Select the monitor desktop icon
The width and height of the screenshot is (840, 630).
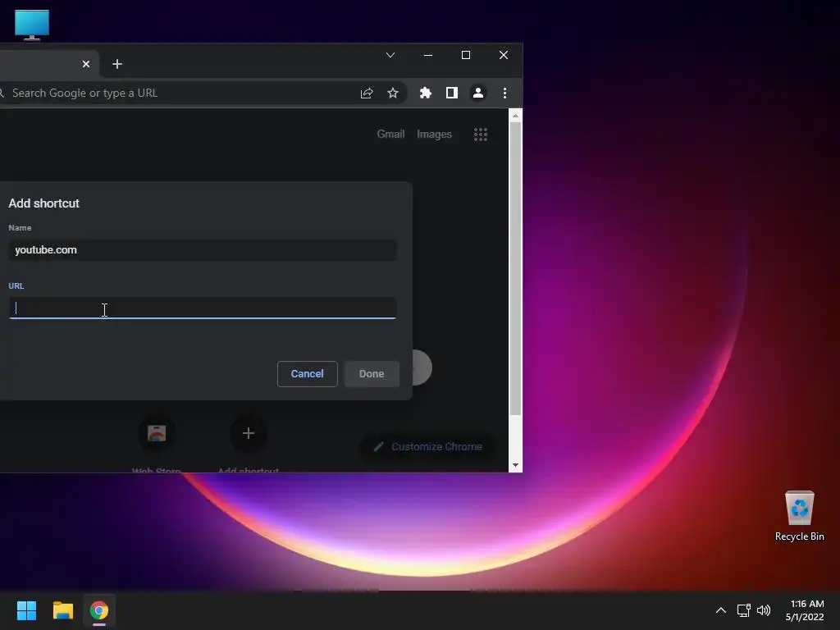[x=32, y=25]
